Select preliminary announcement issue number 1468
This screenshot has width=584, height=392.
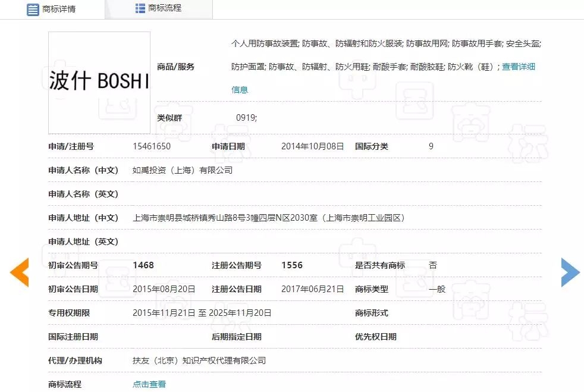pyautogui.click(x=143, y=265)
